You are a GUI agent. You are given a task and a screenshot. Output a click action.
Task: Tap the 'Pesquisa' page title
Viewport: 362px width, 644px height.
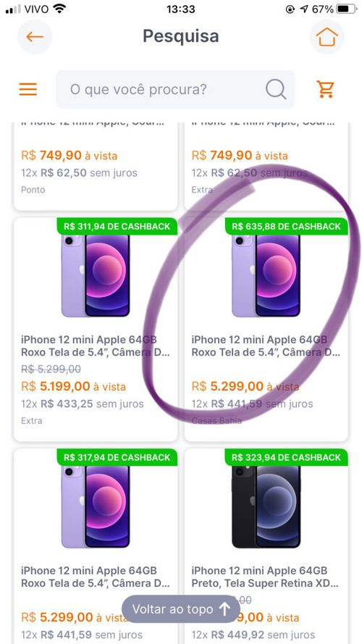180,36
